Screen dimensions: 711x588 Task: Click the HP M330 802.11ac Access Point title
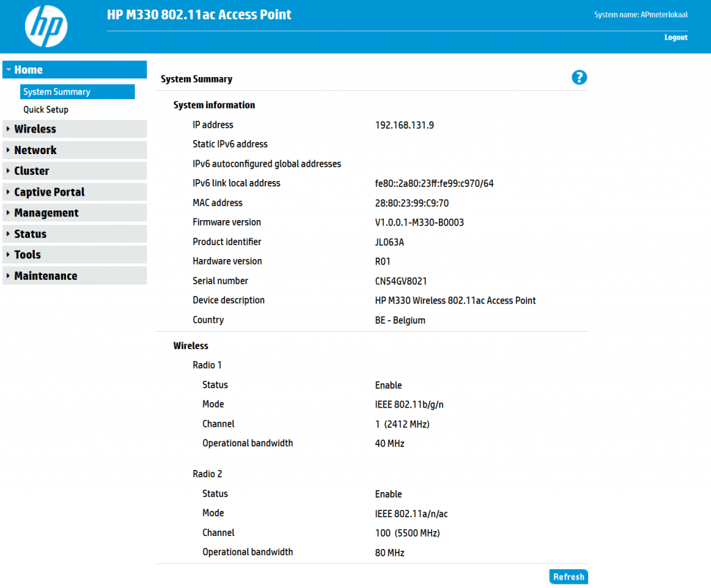[199, 15]
